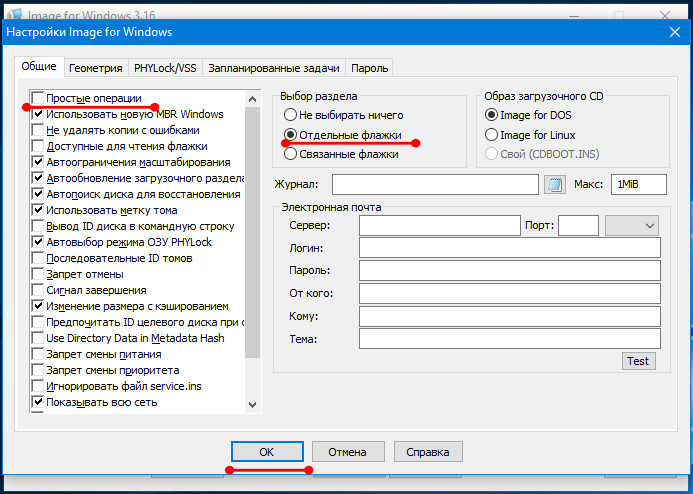
Task: Select the Не выбирать ничего radio button
Action: coord(290,115)
